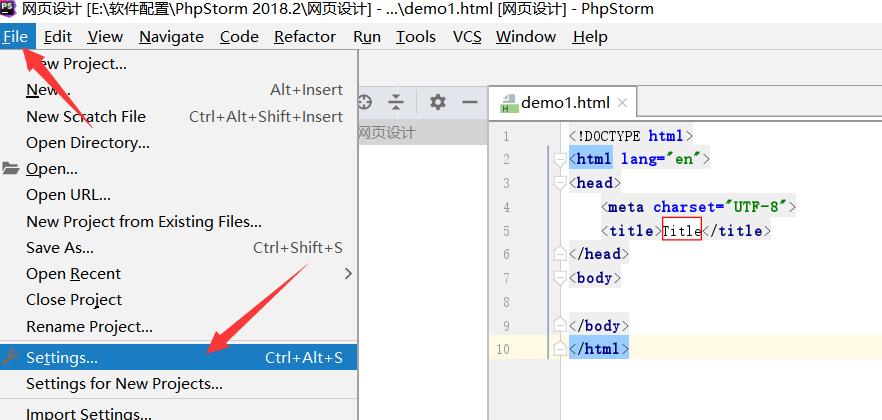Image resolution: width=882 pixels, height=420 pixels.
Task: Open the Tools menu
Action: tap(416, 37)
